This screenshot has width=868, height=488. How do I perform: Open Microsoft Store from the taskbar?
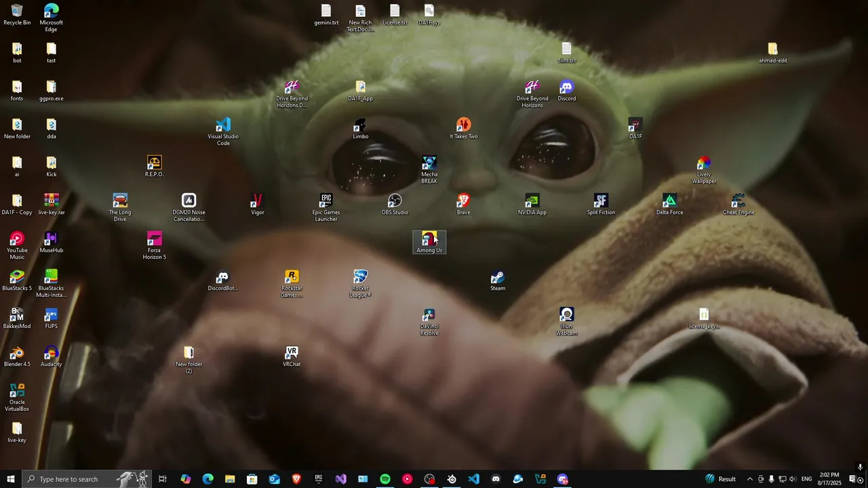pos(252,479)
